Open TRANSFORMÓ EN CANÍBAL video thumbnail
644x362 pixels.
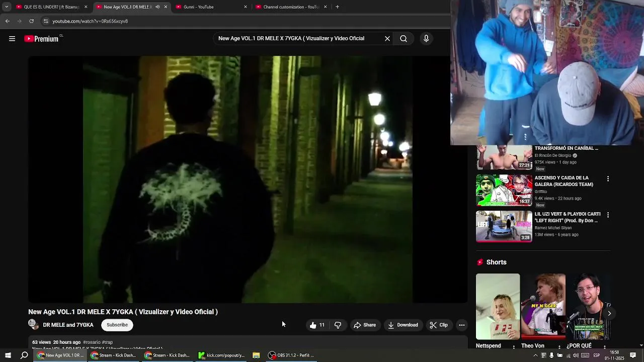[x=504, y=158]
